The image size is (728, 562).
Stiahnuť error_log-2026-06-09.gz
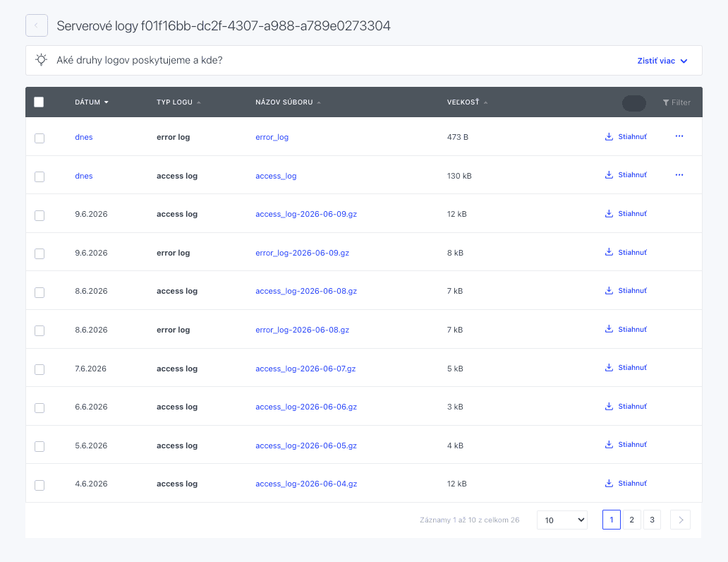pyautogui.click(x=626, y=252)
